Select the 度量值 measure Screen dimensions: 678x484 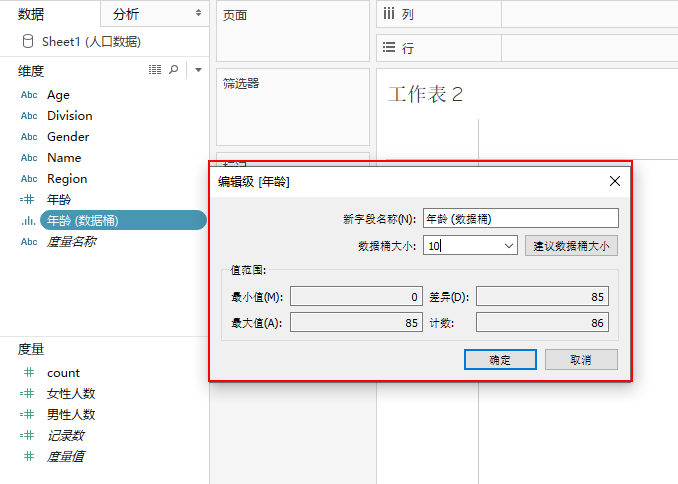[65, 456]
